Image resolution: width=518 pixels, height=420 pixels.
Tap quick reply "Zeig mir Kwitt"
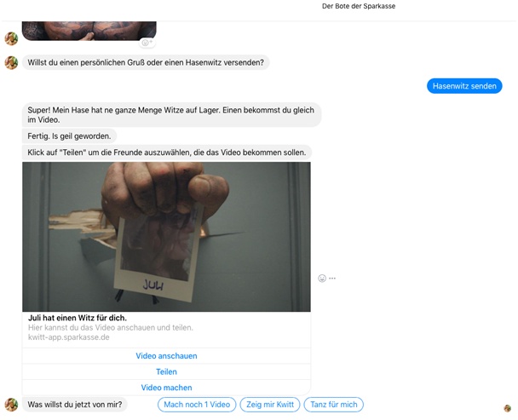click(270, 405)
